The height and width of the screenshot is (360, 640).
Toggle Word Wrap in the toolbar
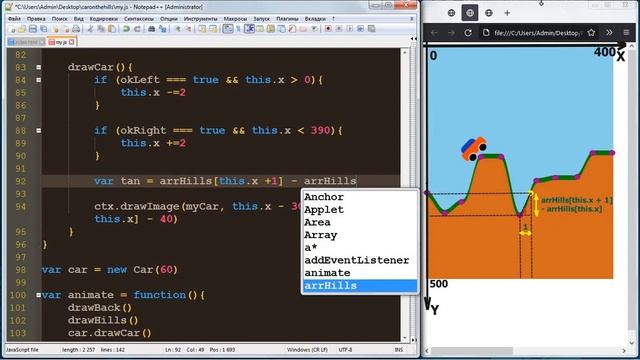point(228,29)
